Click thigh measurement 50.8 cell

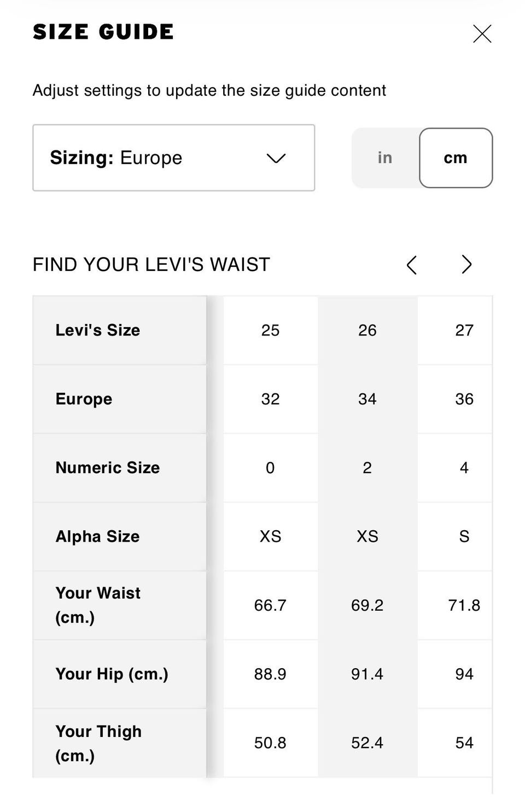coord(270,743)
